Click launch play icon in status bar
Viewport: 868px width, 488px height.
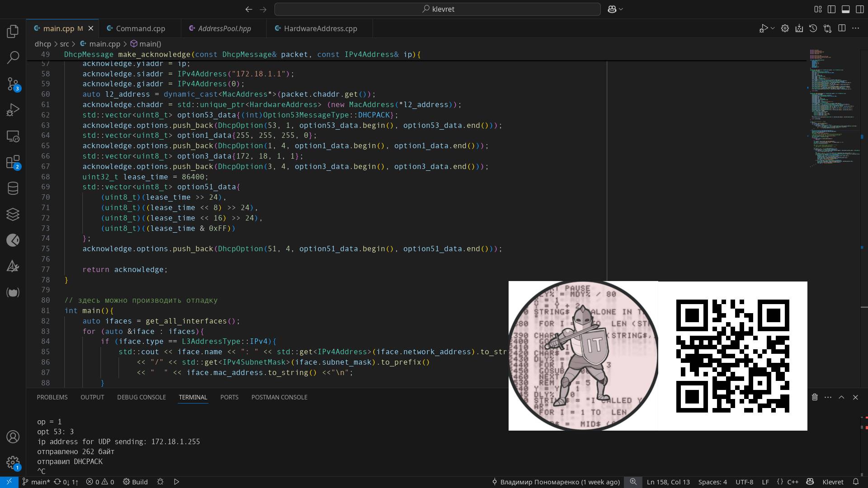(x=177, y=482)
